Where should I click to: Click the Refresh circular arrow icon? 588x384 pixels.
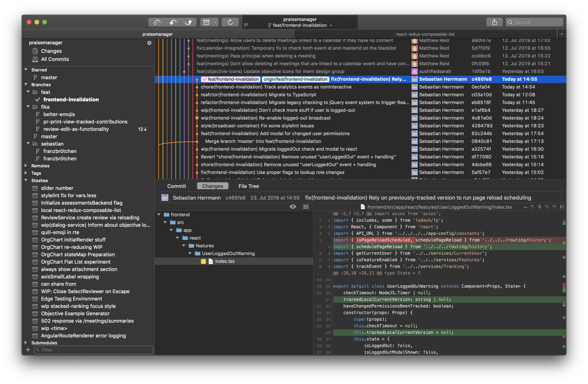tap(230, 22)
